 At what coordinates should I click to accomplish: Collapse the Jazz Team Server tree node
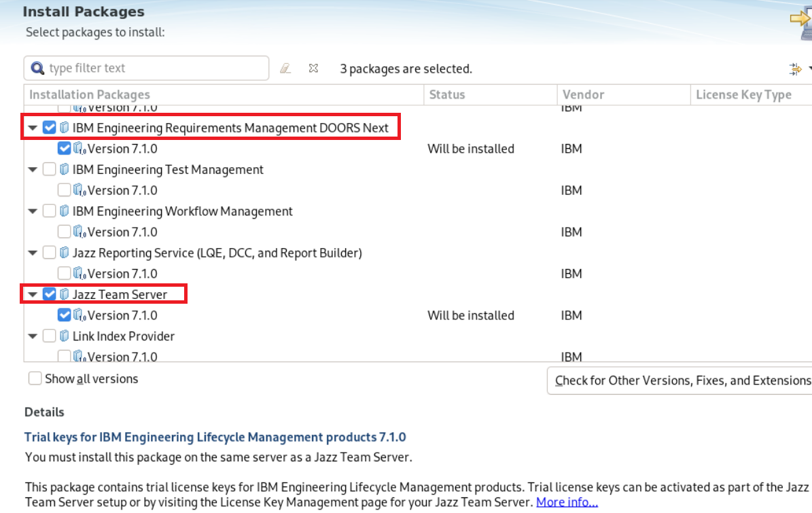coord(33,295)
